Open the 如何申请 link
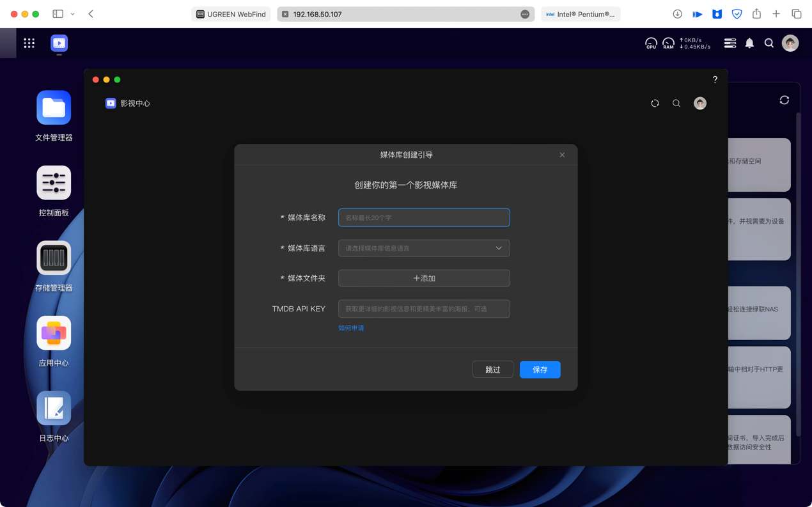 (351, 328)
